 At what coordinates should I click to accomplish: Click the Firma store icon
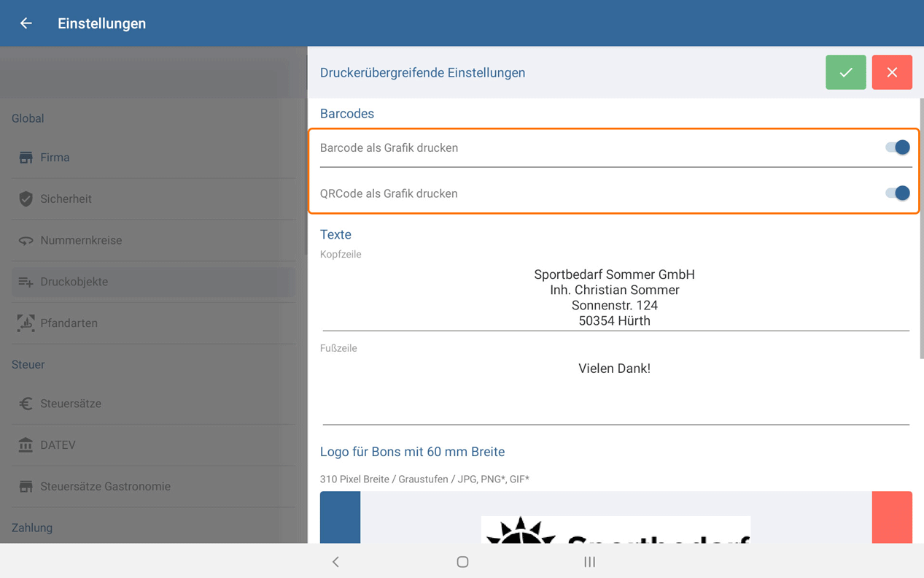(26, 158)
